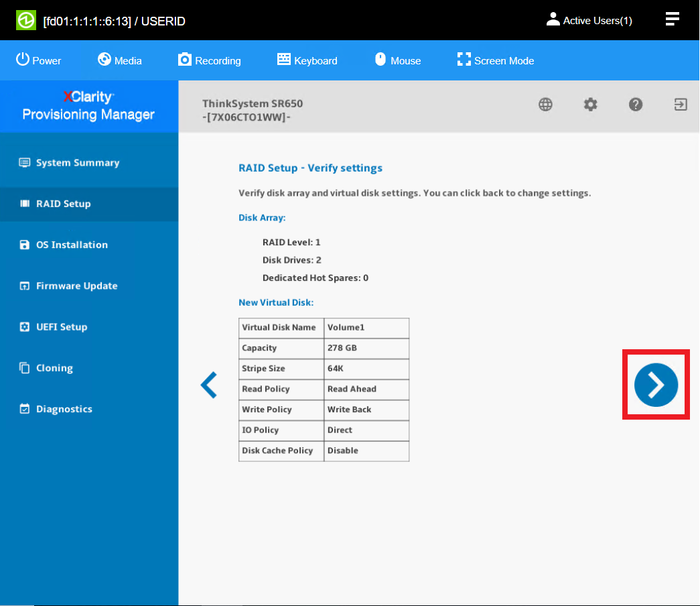Open the Power menu

[x=38, y=60]
